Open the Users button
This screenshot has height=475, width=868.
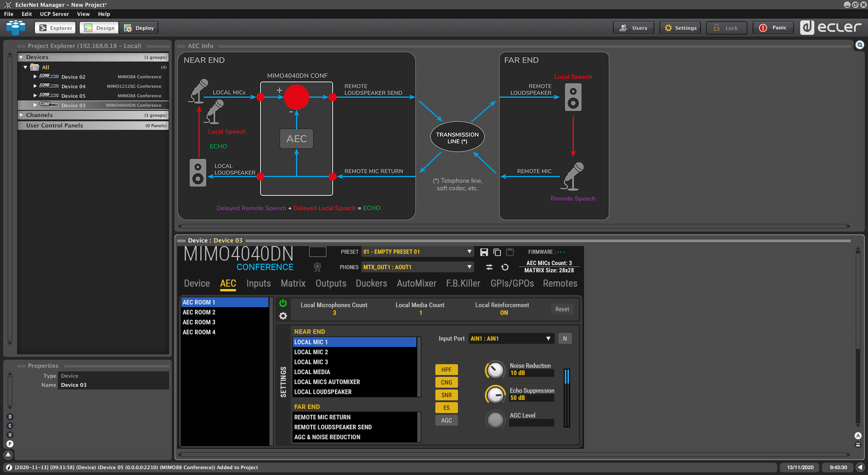click(633, 28)
